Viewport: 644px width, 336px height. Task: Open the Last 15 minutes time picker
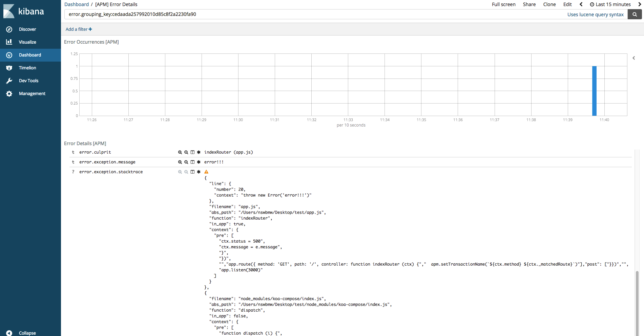click(x=610, y=4)
